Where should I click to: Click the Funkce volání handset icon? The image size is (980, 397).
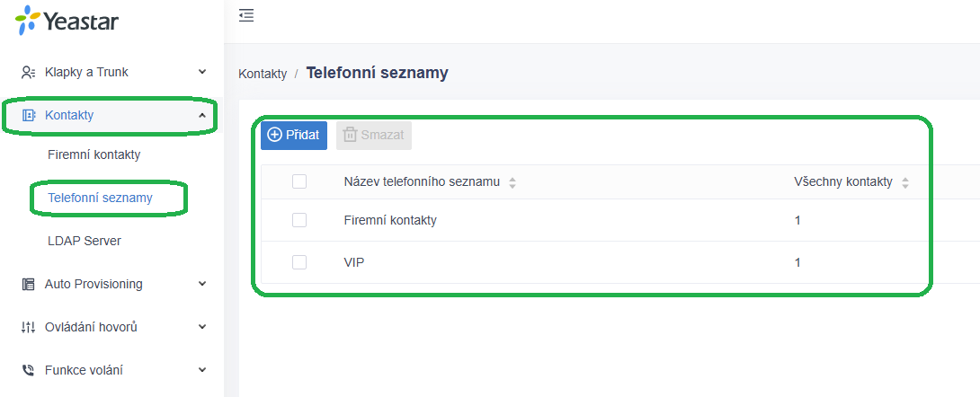28,370
